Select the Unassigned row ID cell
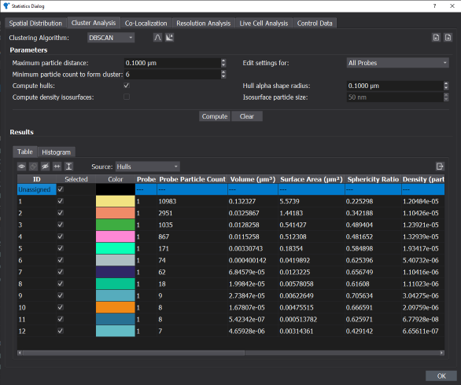The image size is (461, 385). coord(37,189)
